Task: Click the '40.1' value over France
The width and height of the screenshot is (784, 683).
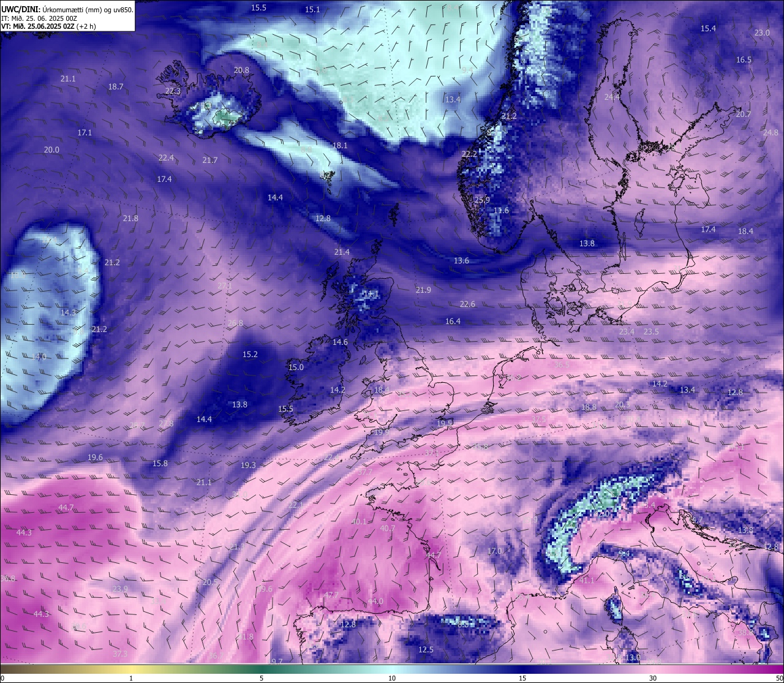Action: pos(359,521)
